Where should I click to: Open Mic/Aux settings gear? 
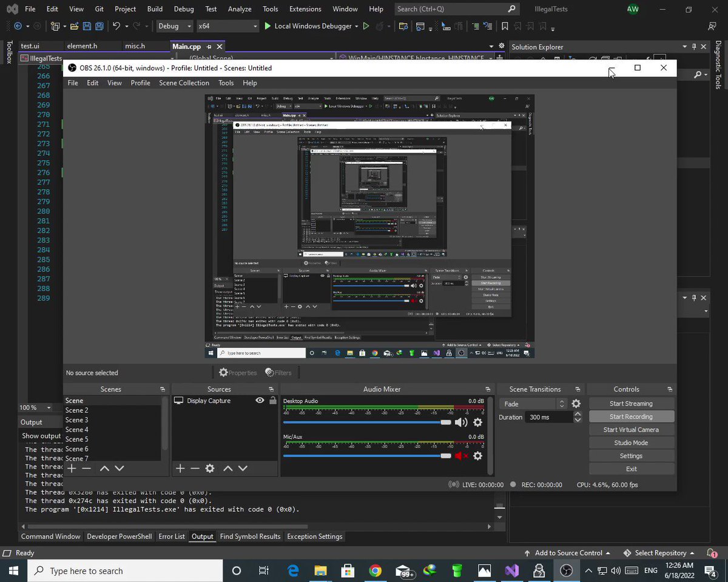(x=477, y=455)
